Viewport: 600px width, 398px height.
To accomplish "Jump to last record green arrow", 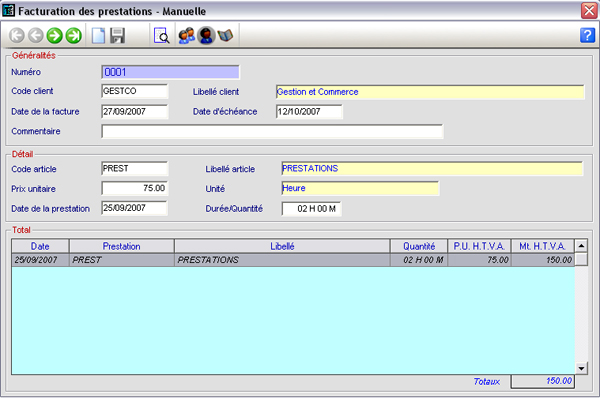I will coord(73,36).
